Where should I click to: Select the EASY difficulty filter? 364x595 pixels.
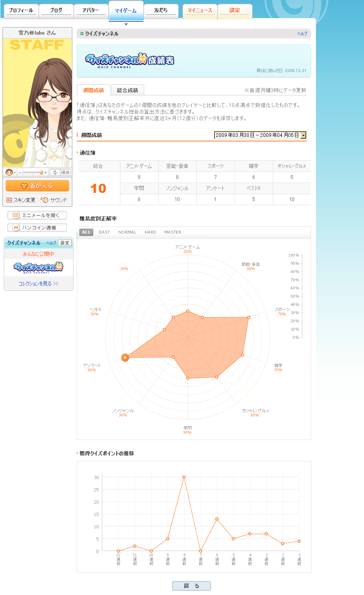[104, 232]
